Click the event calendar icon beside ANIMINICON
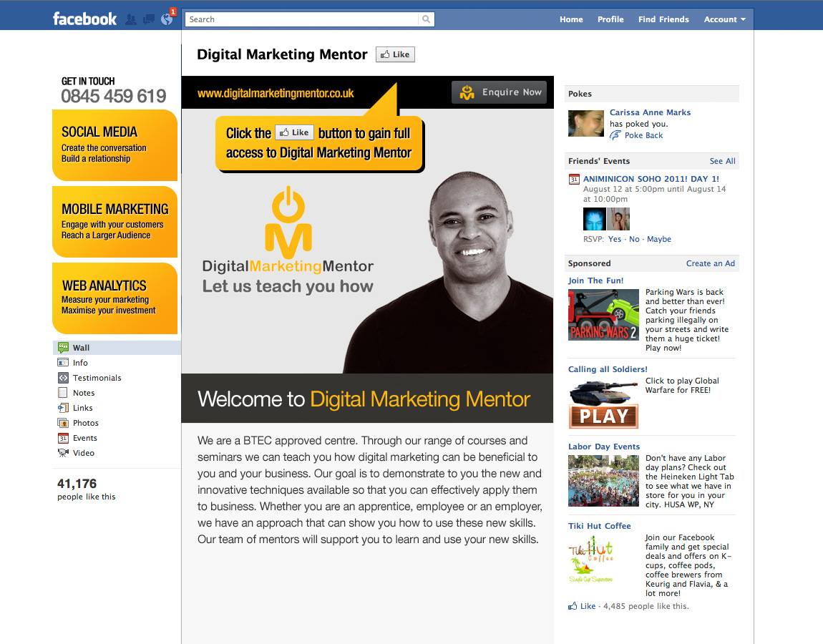This screenshot has height=644, width=823. click(574, 179)
